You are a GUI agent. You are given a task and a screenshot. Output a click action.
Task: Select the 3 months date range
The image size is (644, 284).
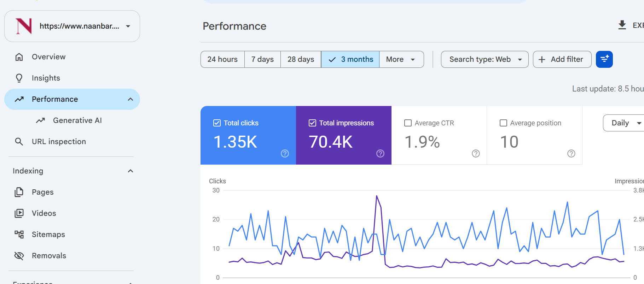350,59
